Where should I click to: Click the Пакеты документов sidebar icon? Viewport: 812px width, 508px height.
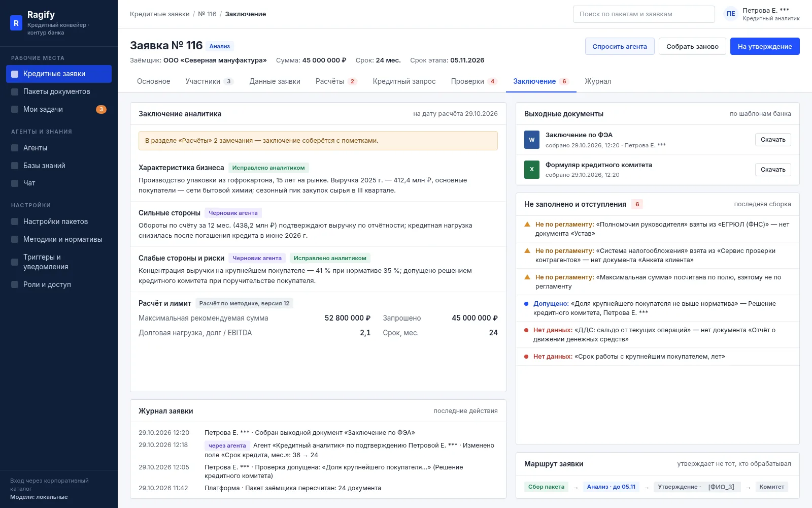click(15, 92)
